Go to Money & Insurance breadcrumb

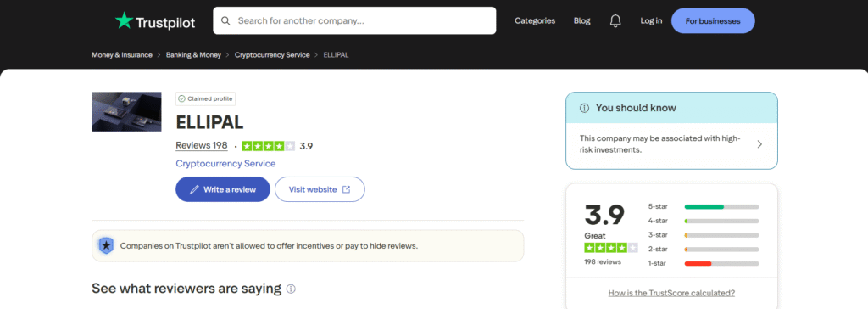click(x=122, y=55)
